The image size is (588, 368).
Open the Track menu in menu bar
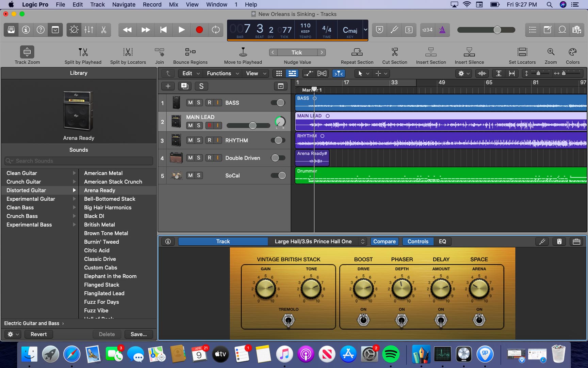pos(97,4)
